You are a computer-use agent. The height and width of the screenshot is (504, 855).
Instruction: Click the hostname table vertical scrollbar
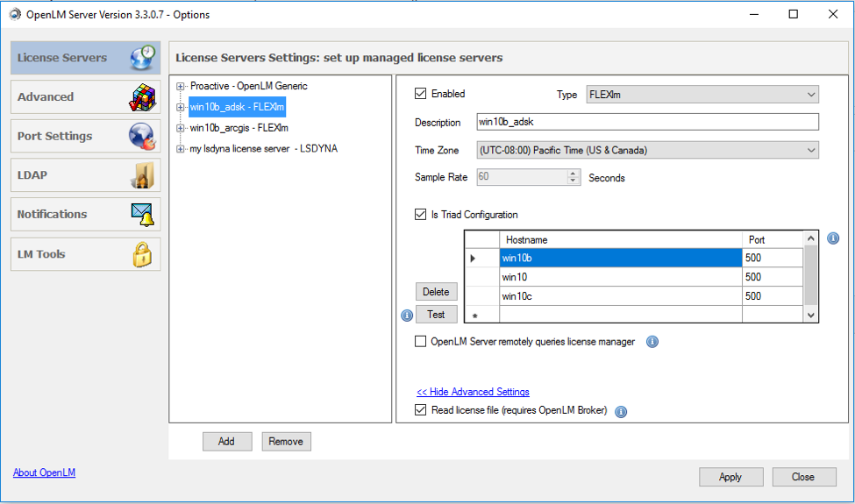(x=811, y=276)
